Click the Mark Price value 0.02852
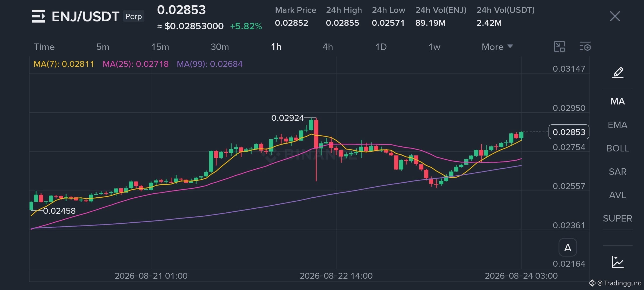644x290 pixels. coord(291,23)
